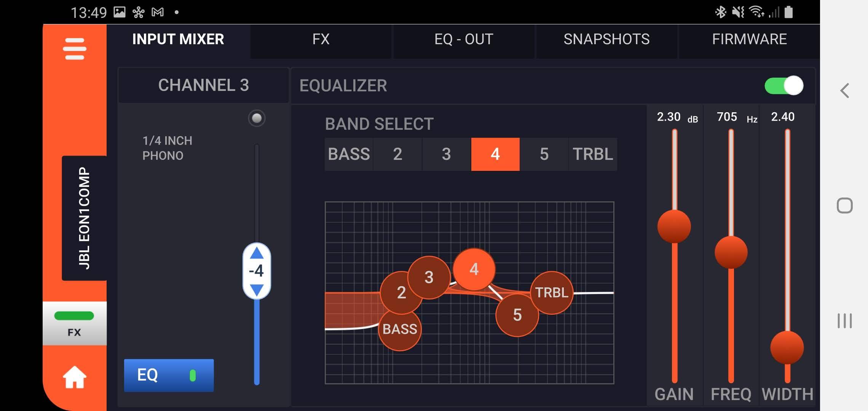Tap the Android home square button
Screen dimensions: 868x411
pyautogui.click(x=844, y=206)
